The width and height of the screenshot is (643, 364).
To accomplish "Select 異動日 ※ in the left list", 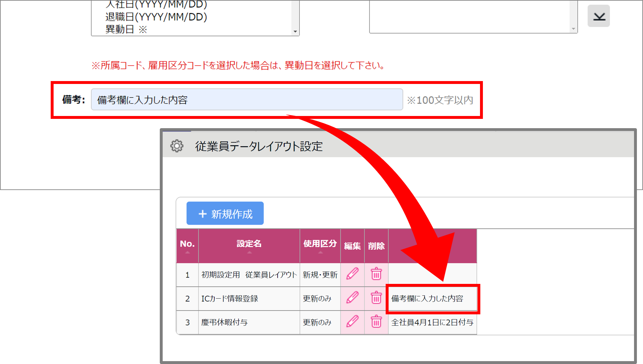I will pos(126,29).
